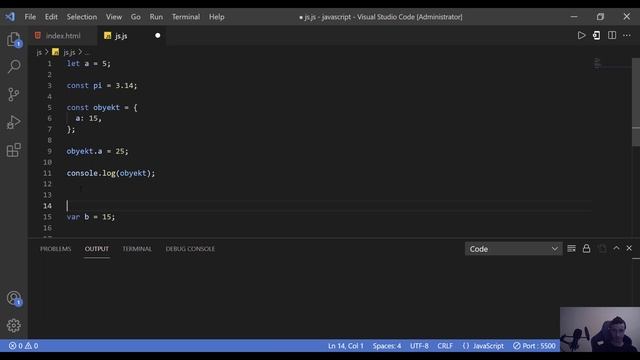This screenshot has height=360, width=640.
Task: Click the UTF-8 encoding status
Action: click(x=419, y=346)
